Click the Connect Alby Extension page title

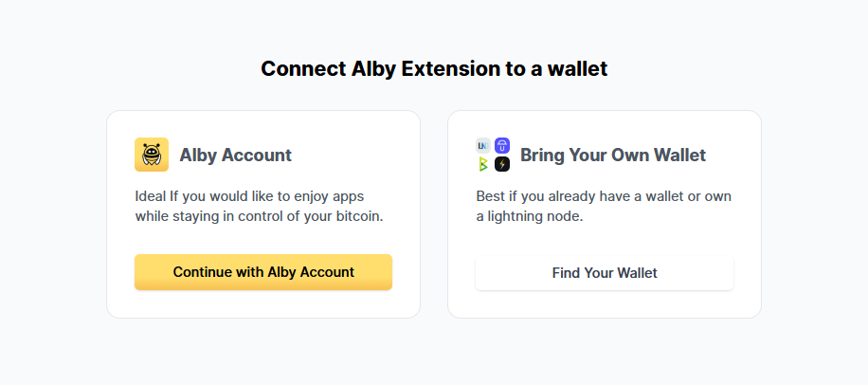tap(434, 68)
